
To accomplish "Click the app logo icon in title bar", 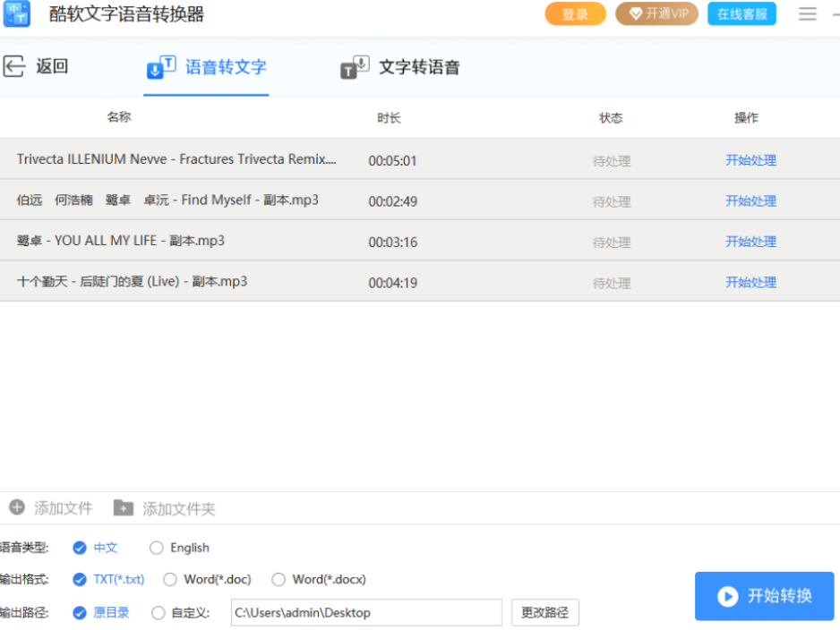I will pos(17,13).
